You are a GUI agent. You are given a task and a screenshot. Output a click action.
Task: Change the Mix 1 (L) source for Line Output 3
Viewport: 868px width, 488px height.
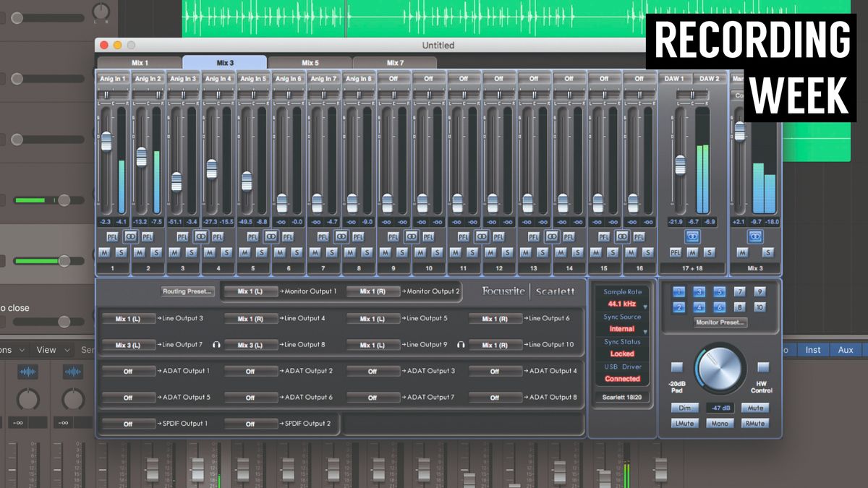(129, 319)
